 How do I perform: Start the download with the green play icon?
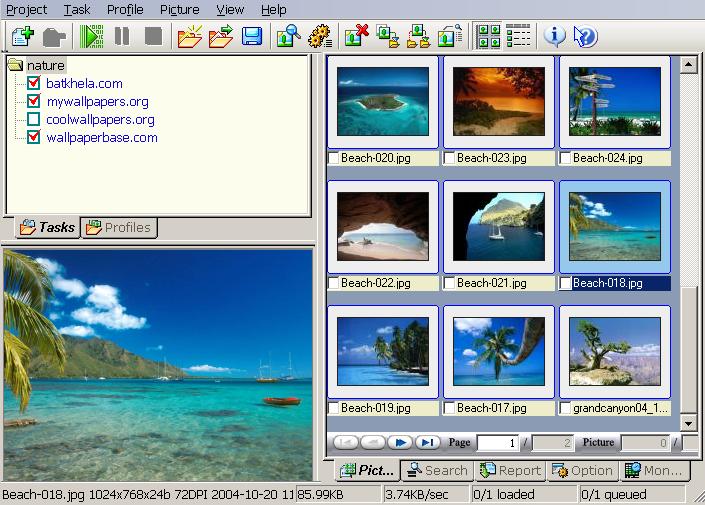[x=91, y=37]
